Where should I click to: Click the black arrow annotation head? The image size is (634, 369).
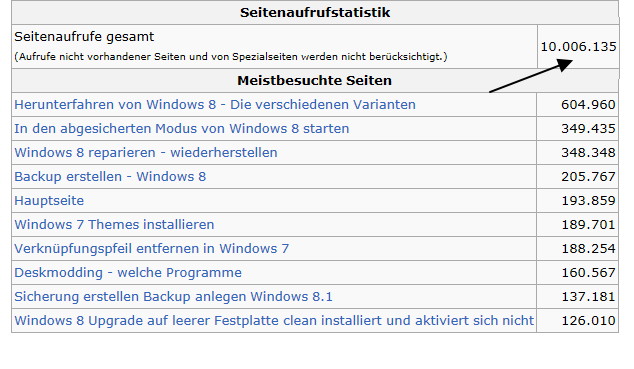[x=564, y=65]
